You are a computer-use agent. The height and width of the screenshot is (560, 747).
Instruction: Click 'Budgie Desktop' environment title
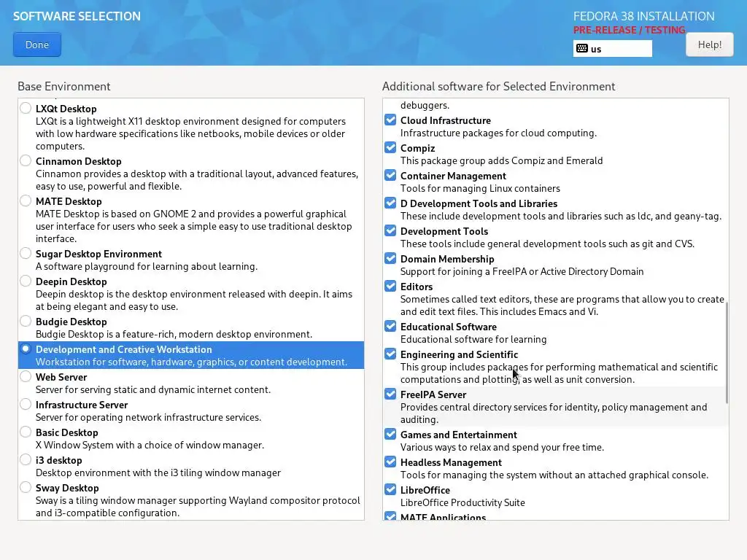pyautogui.click(x=71, y=322)
